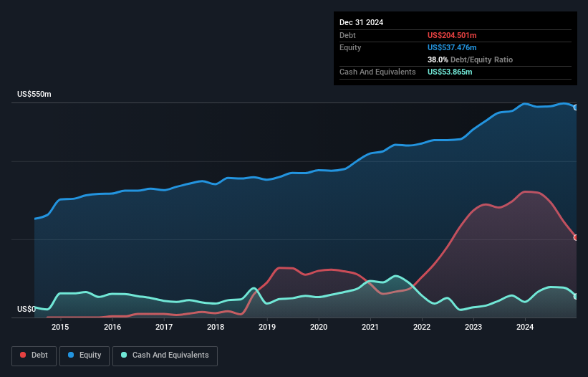Click the 2020 x-axis label
Viewport: 588px width, 377px height.
[319, 327]
